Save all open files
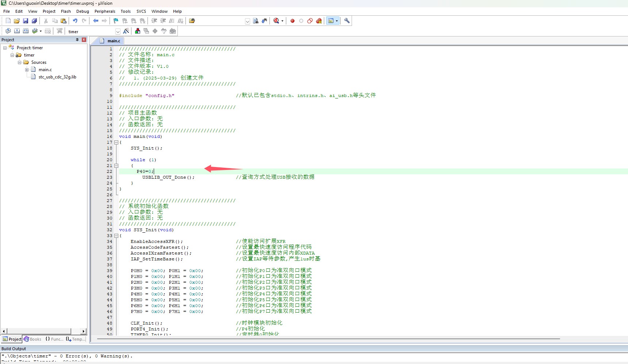628x364 pixels. [x=34, y=21]
